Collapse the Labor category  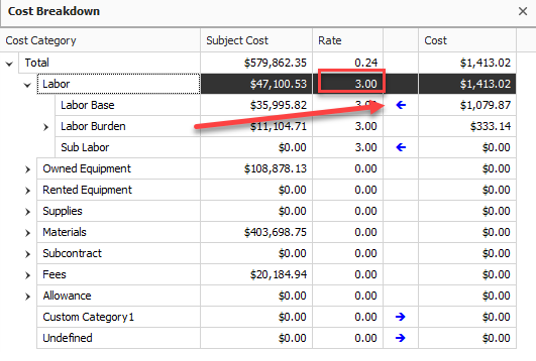27,85
